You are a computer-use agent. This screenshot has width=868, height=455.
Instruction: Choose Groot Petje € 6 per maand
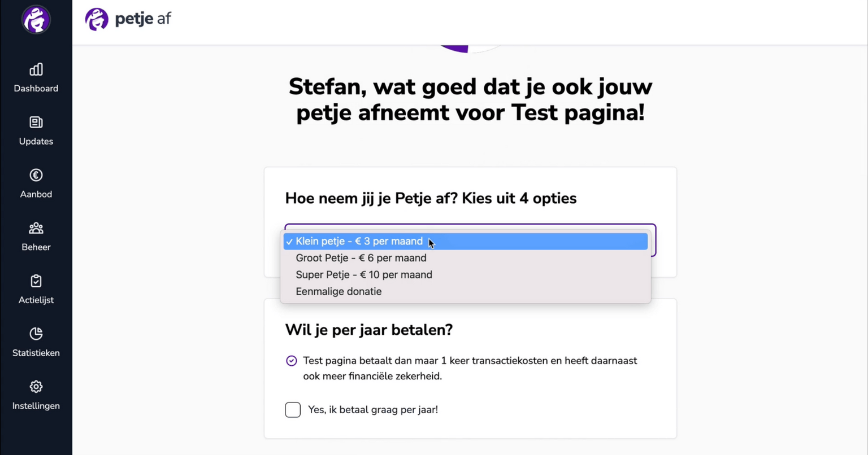pyautogui.click(x=466, y=258)
